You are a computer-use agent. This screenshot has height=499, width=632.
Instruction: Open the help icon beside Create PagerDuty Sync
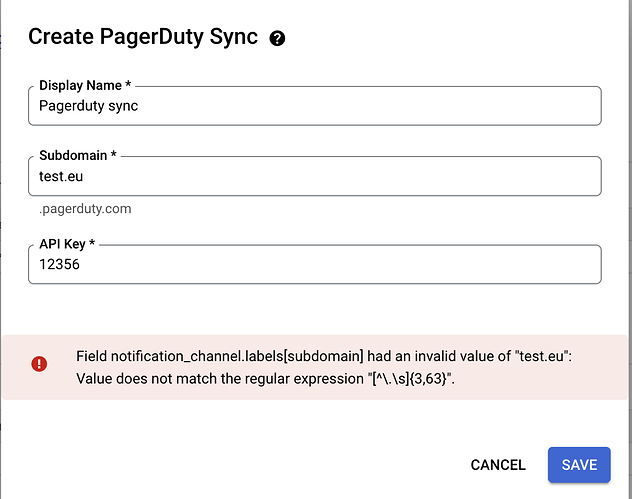[x=277, y=38]
